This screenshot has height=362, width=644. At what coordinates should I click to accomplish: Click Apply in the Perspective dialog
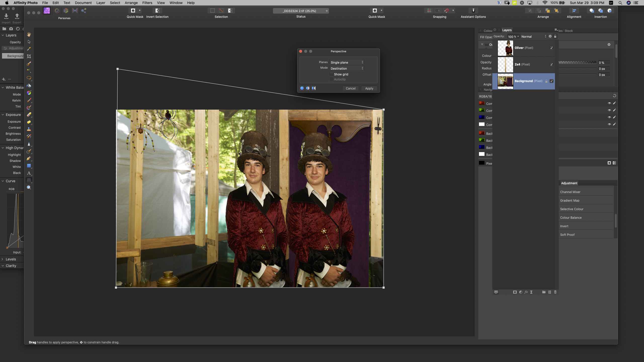pyautogui.click(x=369, y=88)
